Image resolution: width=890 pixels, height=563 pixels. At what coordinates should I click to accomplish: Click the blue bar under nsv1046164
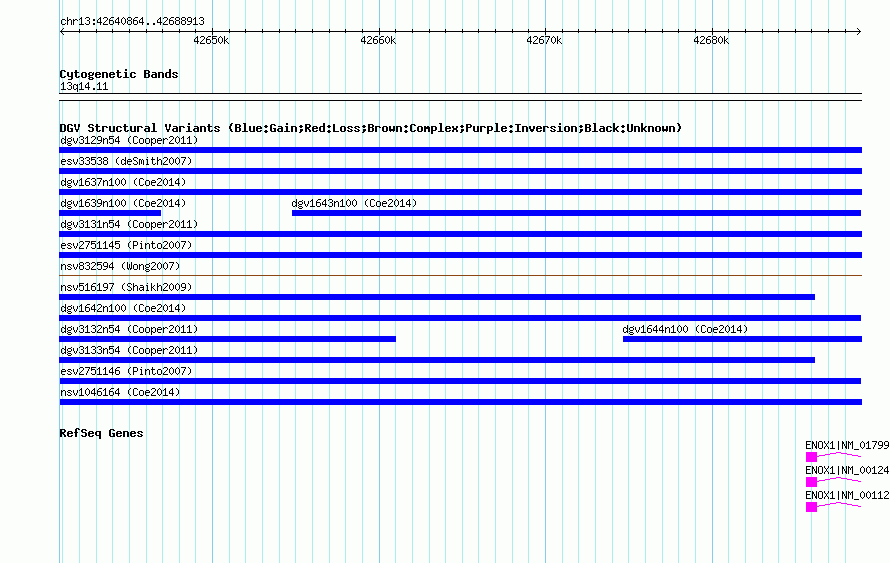[x=460, y=402]
